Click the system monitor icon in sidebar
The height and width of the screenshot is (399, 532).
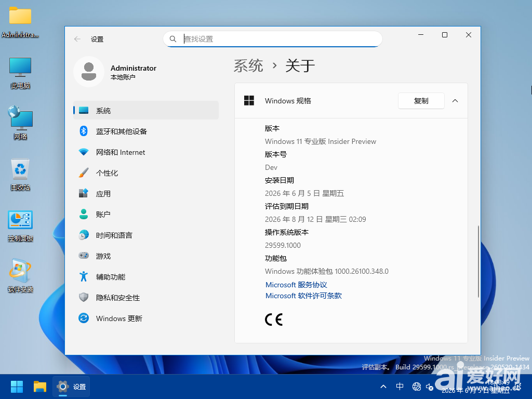[x=84, y=110]
